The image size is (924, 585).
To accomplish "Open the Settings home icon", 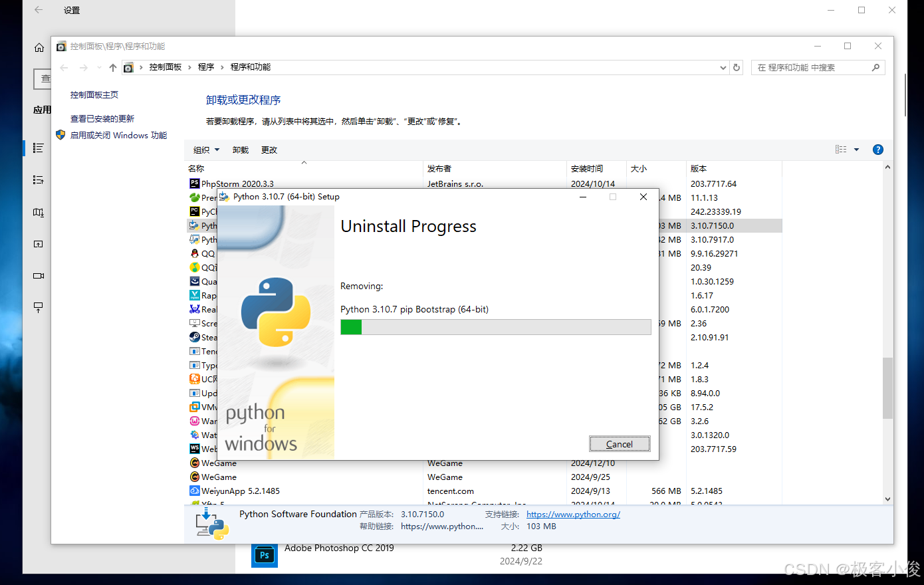I will coord(39,47).
